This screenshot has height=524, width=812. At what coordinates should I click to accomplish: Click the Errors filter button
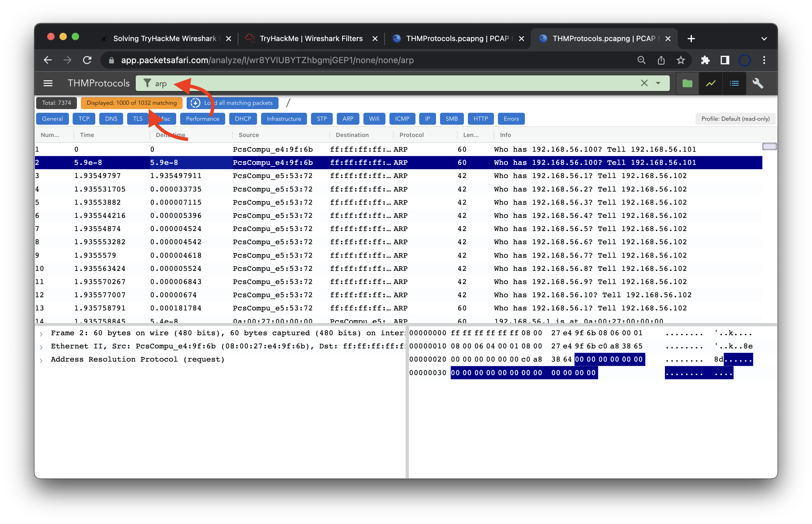pos(511,119)
